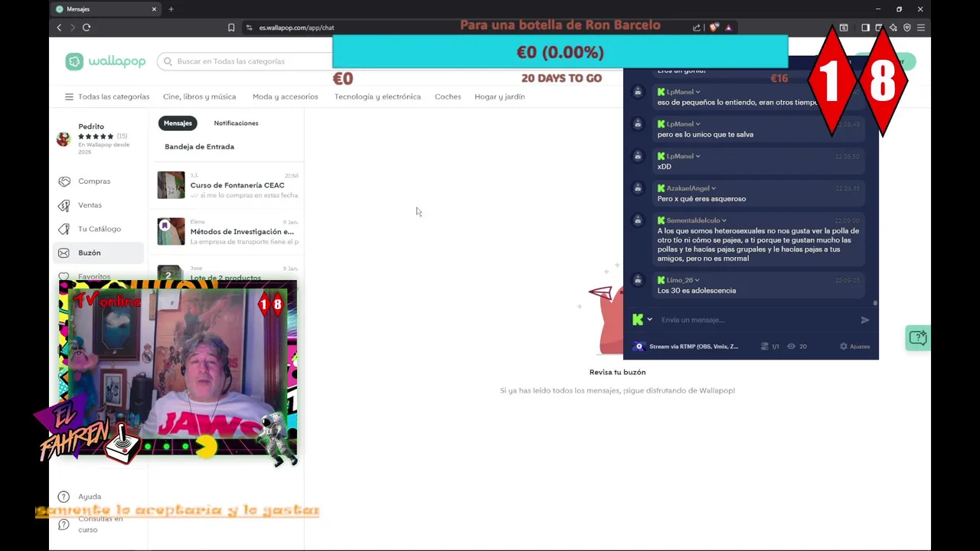
Task: Open site settings icon before the URL
Action: [x=249, y=28]
